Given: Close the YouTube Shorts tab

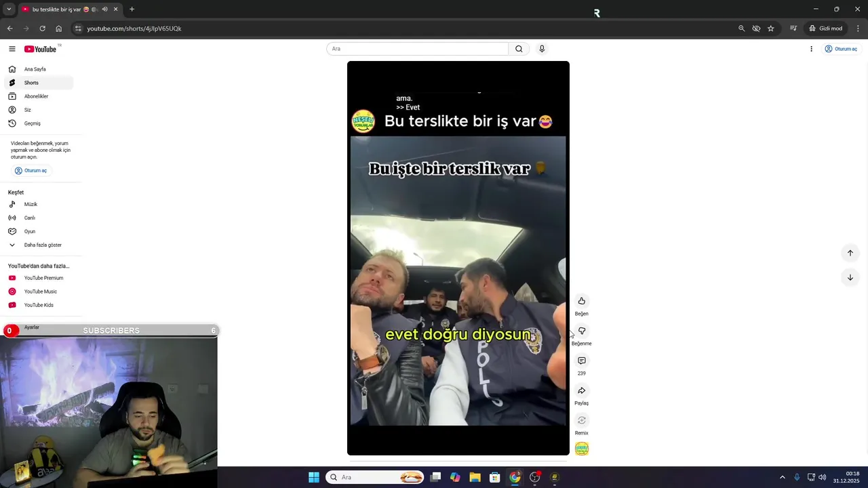Looking at the screenshot, I should tap(115, 9).
